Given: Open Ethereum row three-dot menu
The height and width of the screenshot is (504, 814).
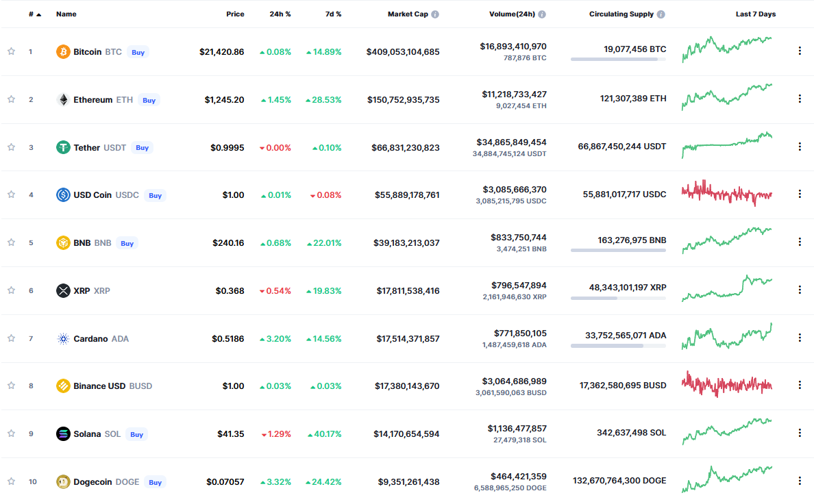Looking at the screenshot, I should pos(800,99).
